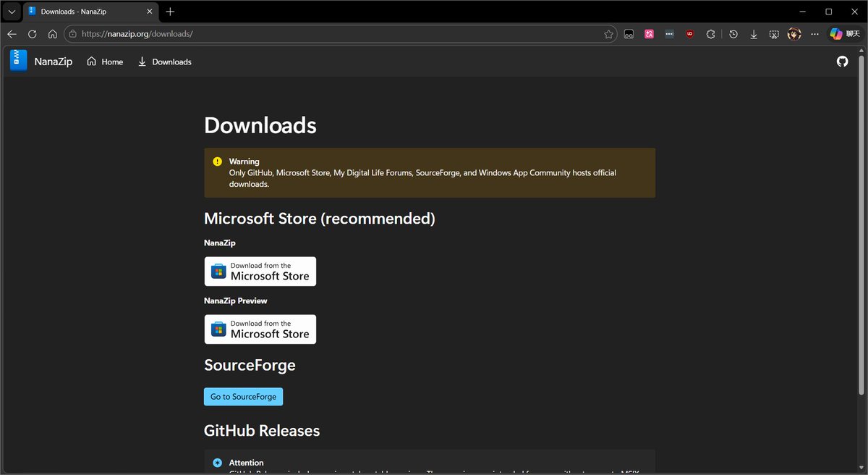The height and width of the screenshot is (475, 868).
Task: Click the screenshot scissors icon
Action: [774, 34]
